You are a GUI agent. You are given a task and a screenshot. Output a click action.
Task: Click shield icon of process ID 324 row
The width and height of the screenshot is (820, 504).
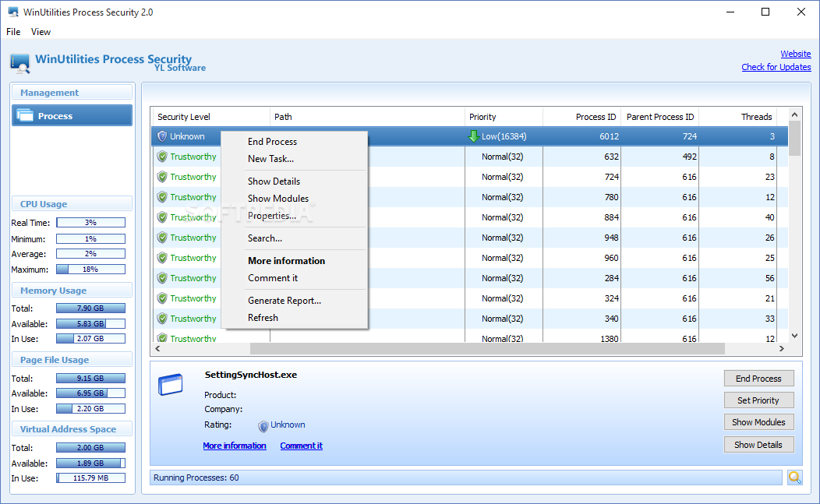tap(162, 298)
